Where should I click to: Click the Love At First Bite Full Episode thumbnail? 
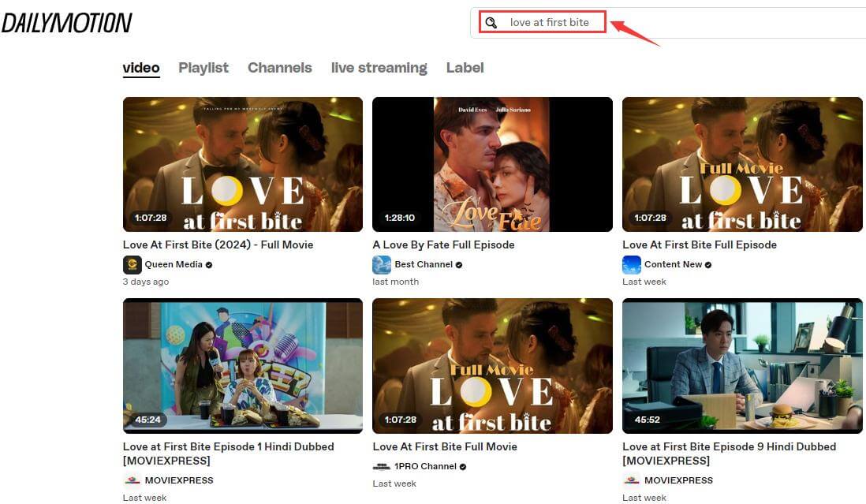741,164
